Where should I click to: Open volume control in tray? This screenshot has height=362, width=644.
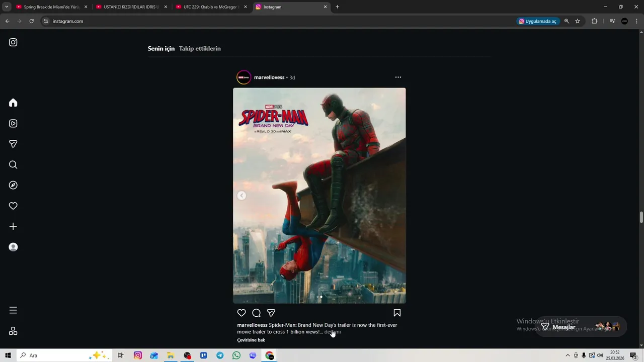tap(600, 355)
